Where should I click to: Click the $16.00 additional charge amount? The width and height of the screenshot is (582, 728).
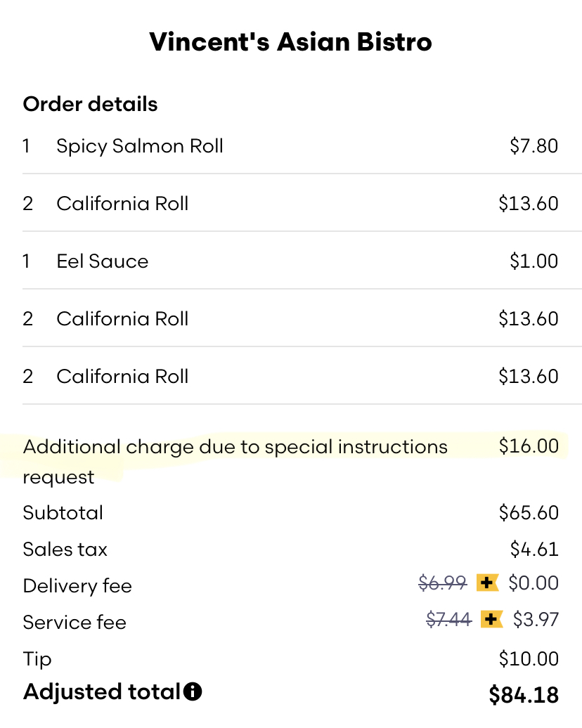[x=529, y=446]
